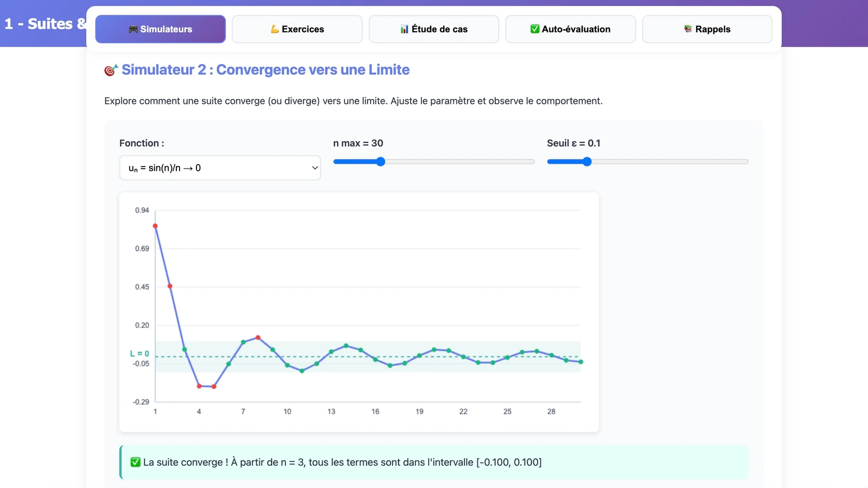Click the books icon next to Rappels
The image size is (868, 488).
coord(688,29)
